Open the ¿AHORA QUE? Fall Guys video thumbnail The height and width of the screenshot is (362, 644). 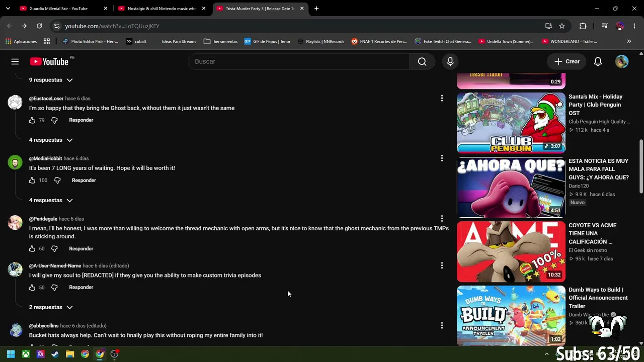point(511,187)
